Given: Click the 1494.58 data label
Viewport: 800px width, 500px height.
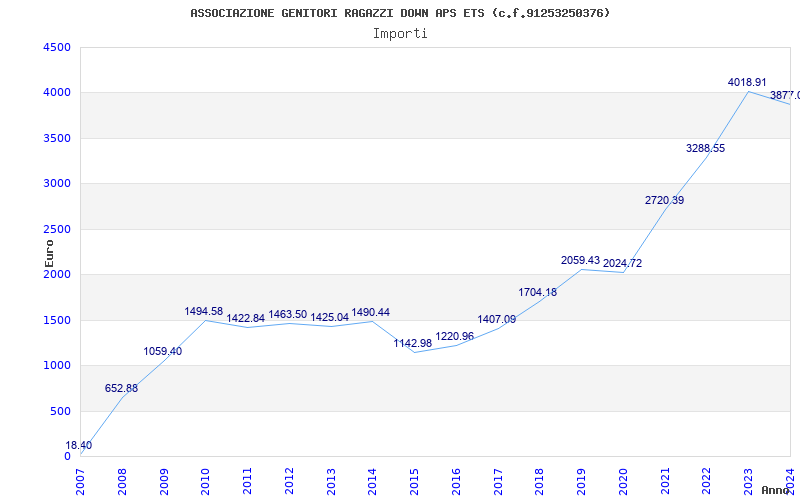Looking at the screenshot, I should (204, 311).
